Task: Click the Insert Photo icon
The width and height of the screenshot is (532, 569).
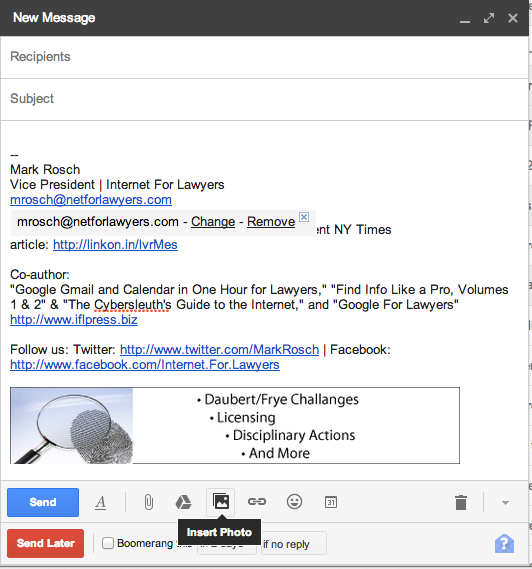Action: click(x=221, y=502)
